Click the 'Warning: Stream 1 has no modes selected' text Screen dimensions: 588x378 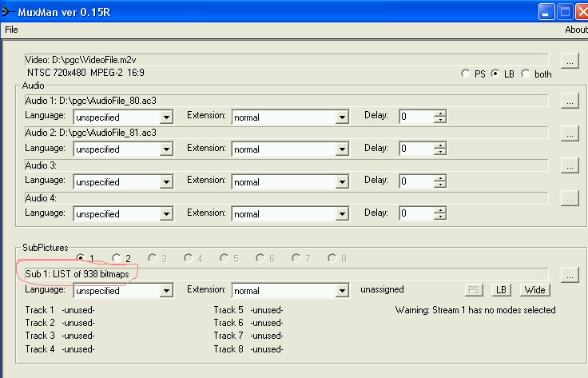coord(475,310)
